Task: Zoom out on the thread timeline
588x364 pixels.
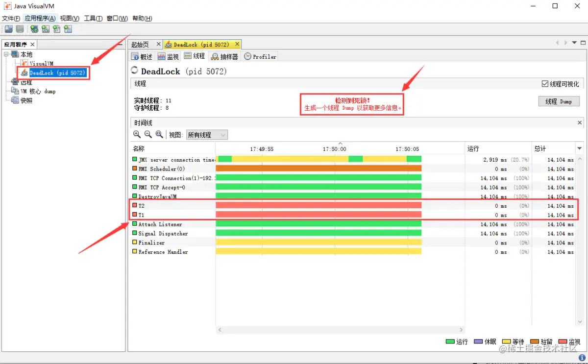Action: [x=148, y=134]
